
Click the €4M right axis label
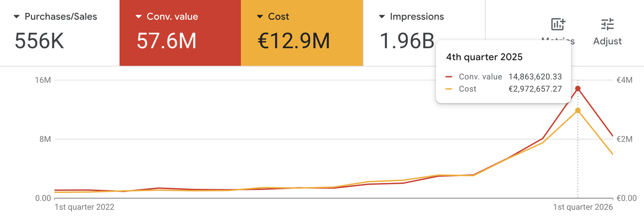[x=624, y=80]
